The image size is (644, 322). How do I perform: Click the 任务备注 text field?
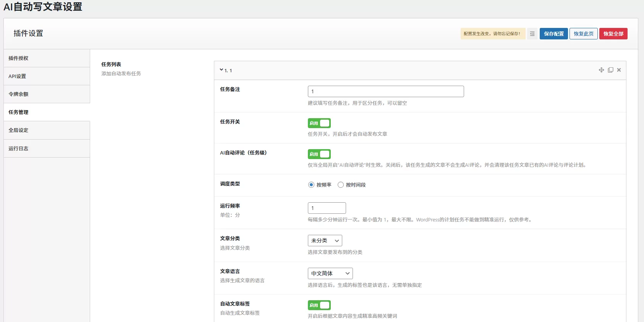pyautogui.click(x=385, y=91)
